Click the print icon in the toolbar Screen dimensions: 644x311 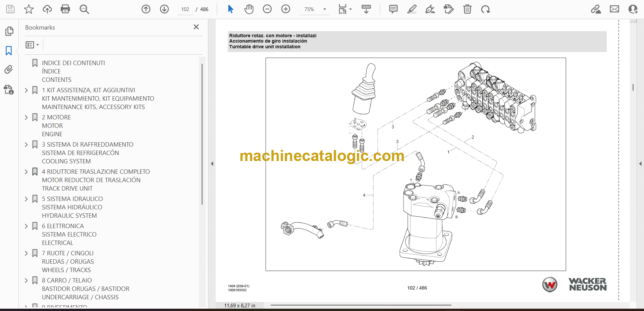[65, 9]
